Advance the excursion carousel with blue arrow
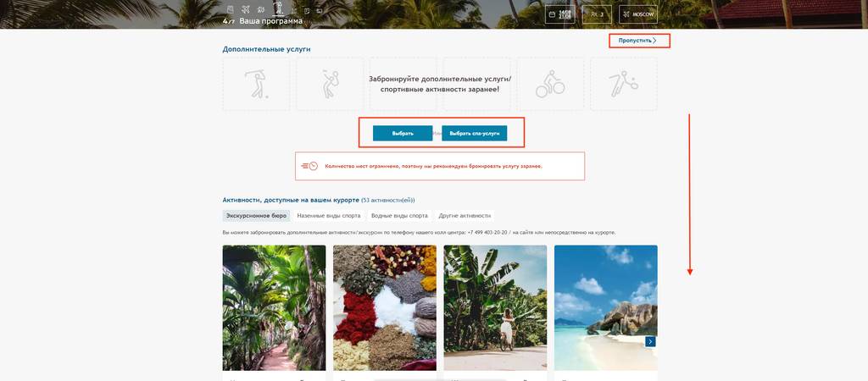Screen dimensions: 868x381 (650, 342)
